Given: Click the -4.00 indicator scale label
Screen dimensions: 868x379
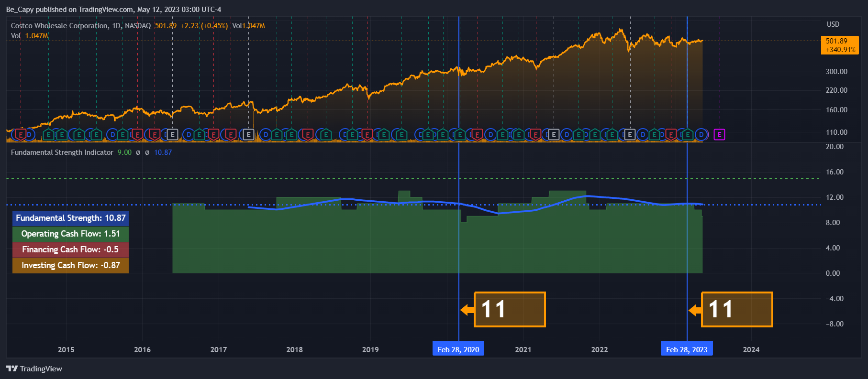Looking at the screenshot, I should 835,299.
